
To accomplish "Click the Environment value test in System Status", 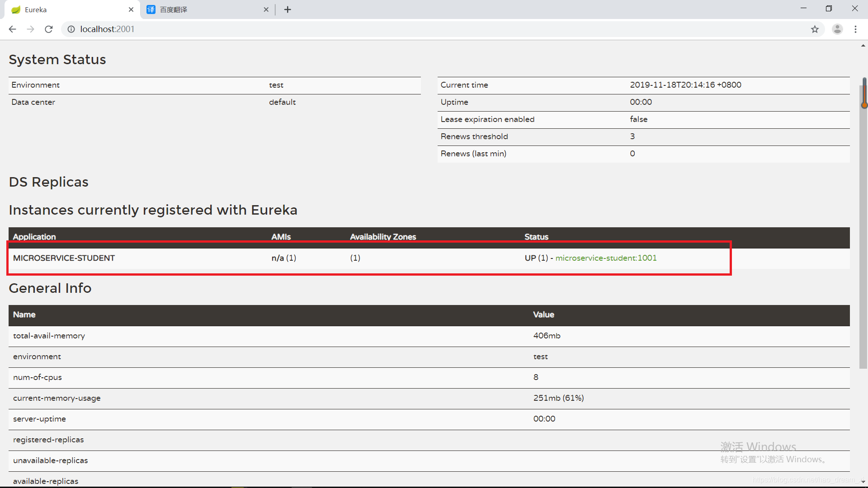I will (276, 85).
